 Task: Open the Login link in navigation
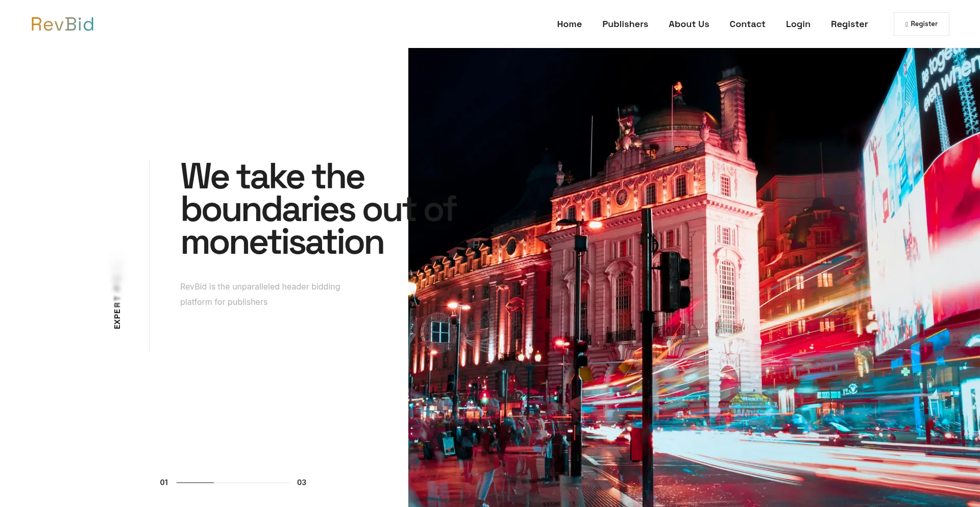coord(798,24)
